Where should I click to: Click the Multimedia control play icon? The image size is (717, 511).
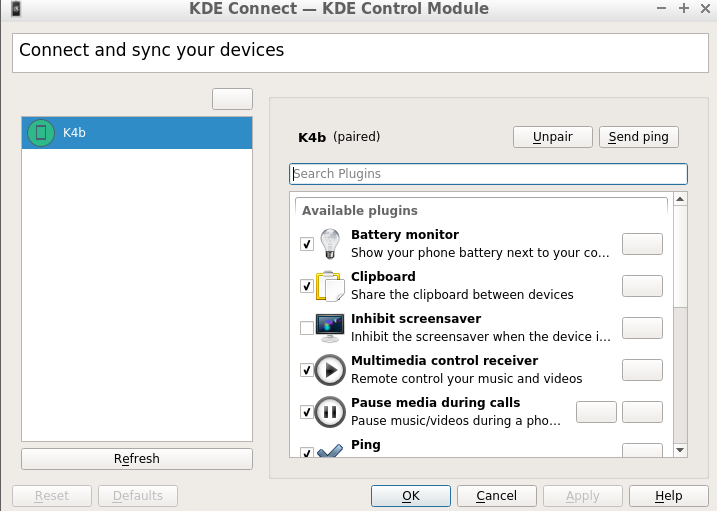tap(330, 370)
